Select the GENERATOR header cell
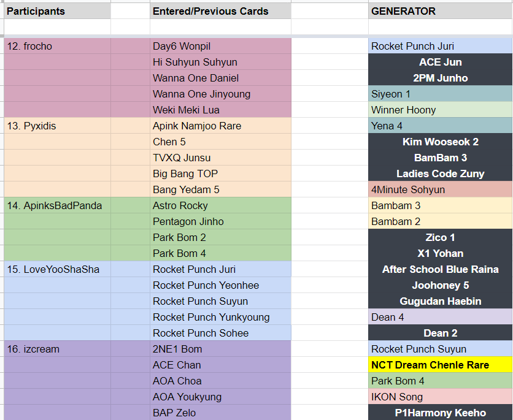Image resolution: width=513 pixels, height=420 pixels. pos(441,11)
